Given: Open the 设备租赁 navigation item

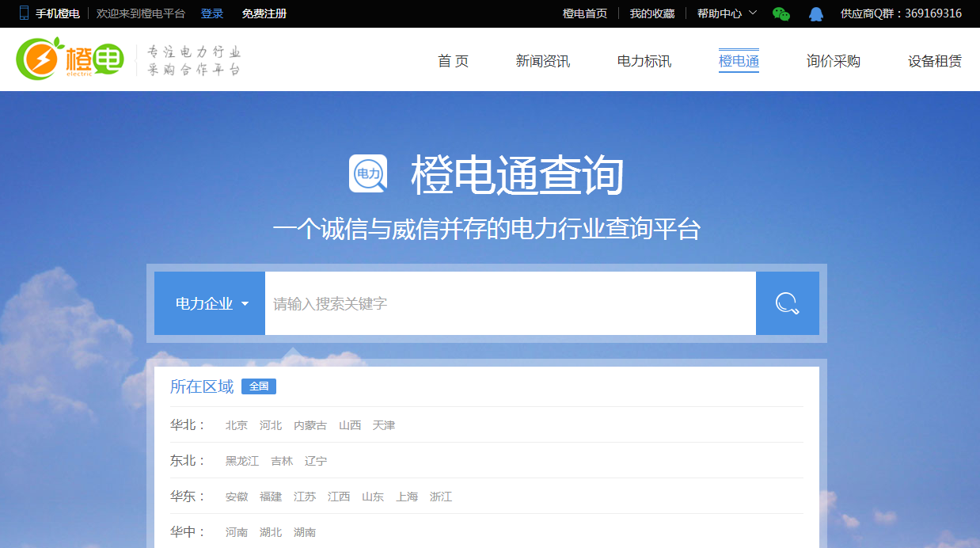Looking at the screenshot, I should pos(934,61).
